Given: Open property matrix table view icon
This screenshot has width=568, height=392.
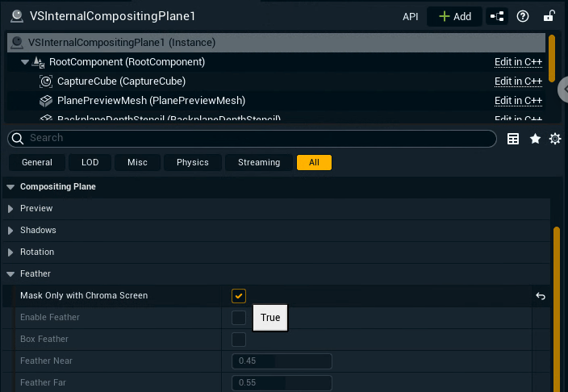Looking at the screenshot, I should (513, 139).
